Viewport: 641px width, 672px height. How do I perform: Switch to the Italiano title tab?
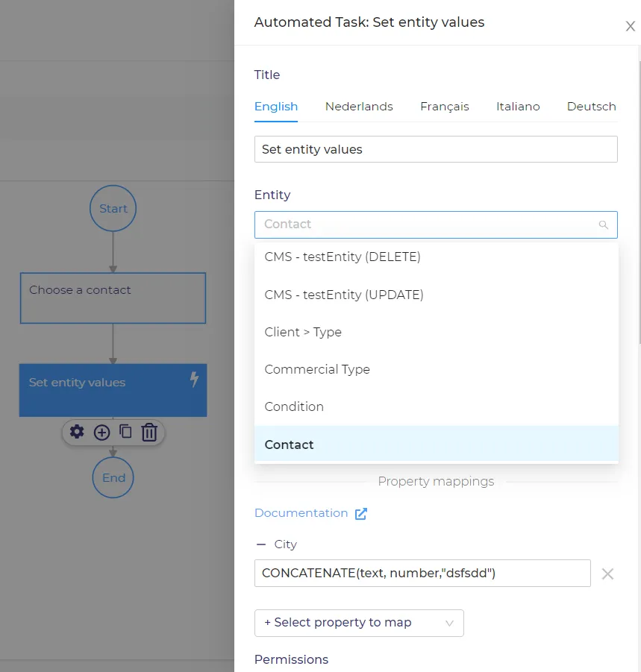[518, 107]
